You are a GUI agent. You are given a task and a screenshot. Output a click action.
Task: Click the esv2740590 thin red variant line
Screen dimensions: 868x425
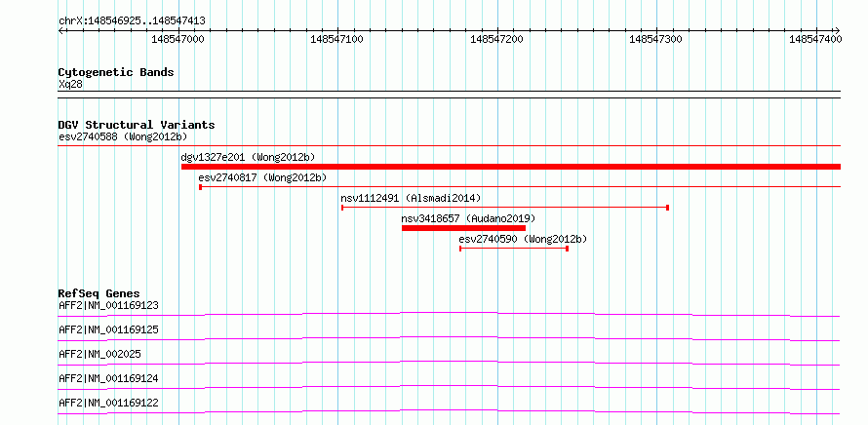click(x=514, y=249)
